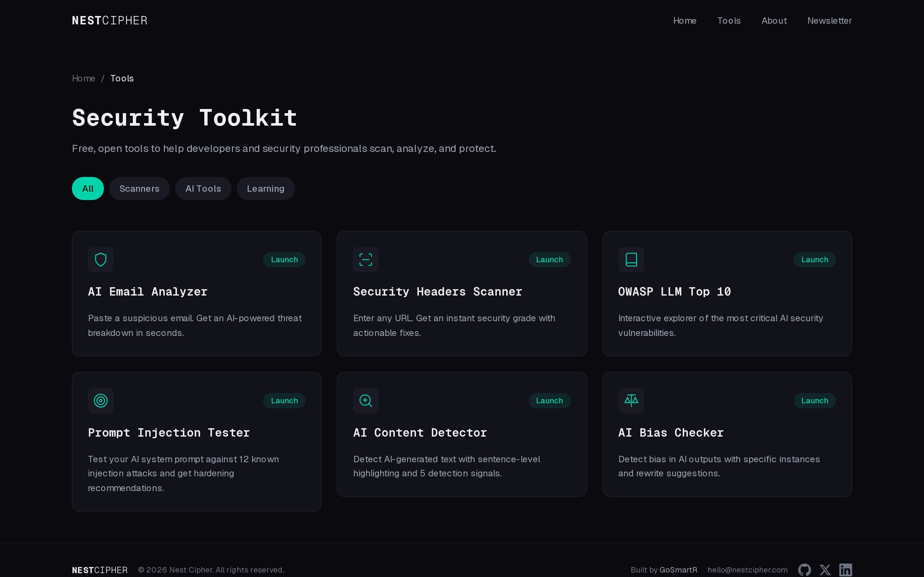Go to About in top navigation
924x577 pixels.
click(774, 21)
